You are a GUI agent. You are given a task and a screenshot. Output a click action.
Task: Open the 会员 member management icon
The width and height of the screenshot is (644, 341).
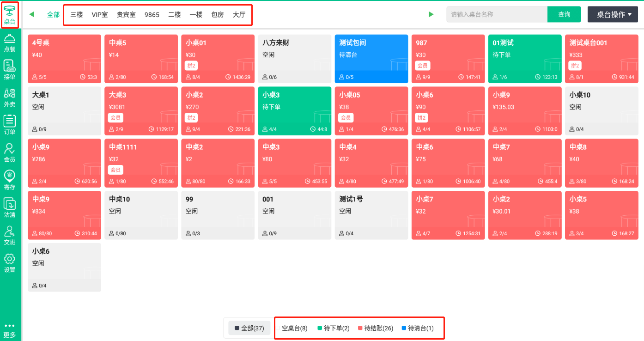coord(10,152)
